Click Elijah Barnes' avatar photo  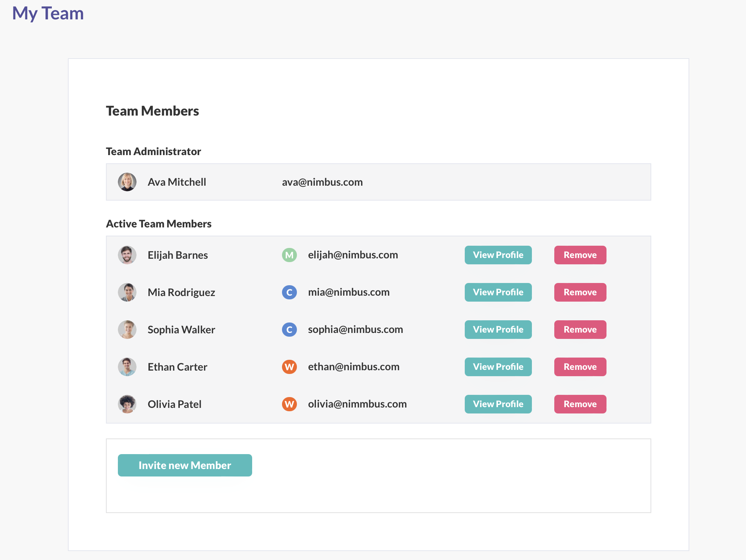[127, 255]
